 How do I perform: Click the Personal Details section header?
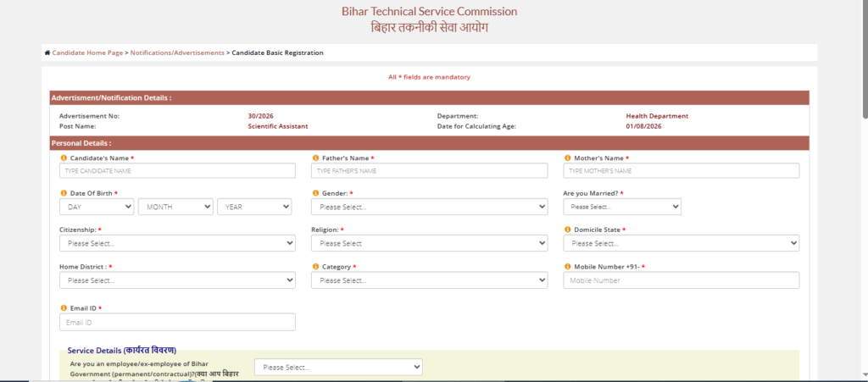click(430, 143)
